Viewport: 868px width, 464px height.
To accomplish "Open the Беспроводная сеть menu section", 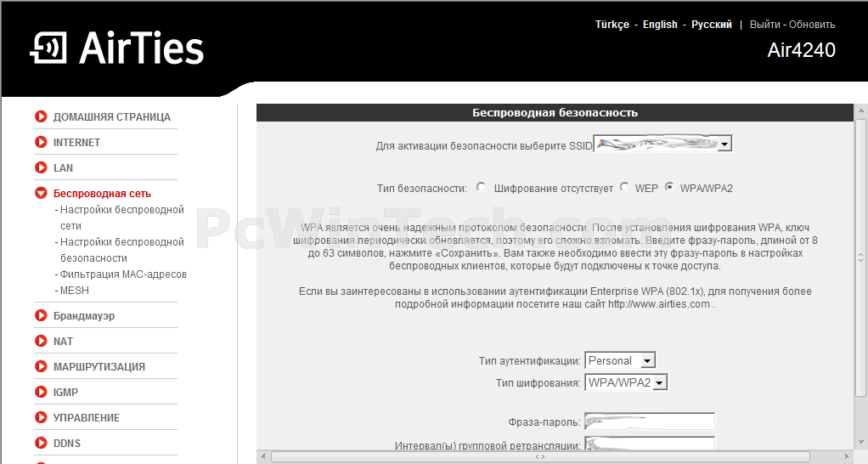I will (x=102, y=193).
